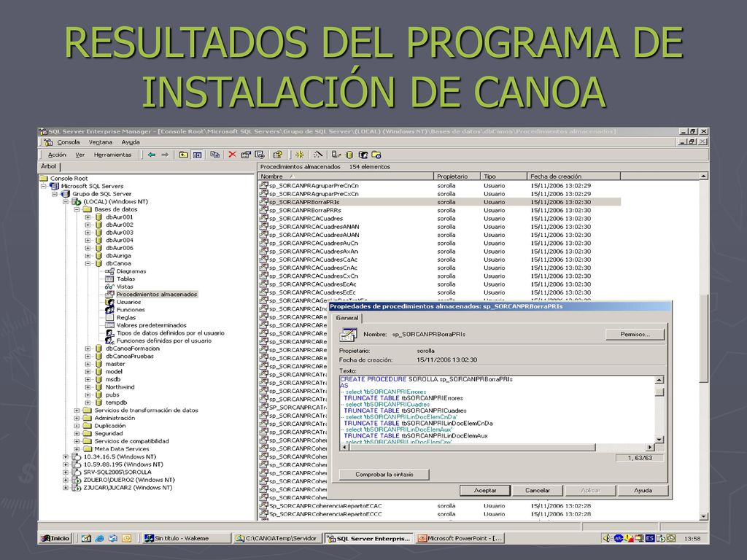Open help with the question mark icon
Image resolution: width=747 pixels, height=560 pixels.
(x=278, y=155)
